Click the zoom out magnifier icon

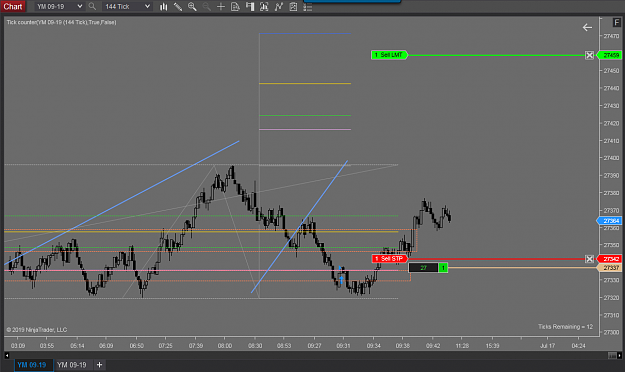[206, 6]
